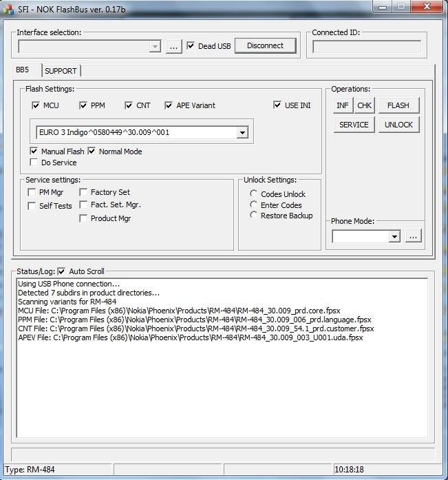Click the browse button beside Interface selection
Image resolution: width=448 pixels, height=480 pixels.
coord(173,47)
